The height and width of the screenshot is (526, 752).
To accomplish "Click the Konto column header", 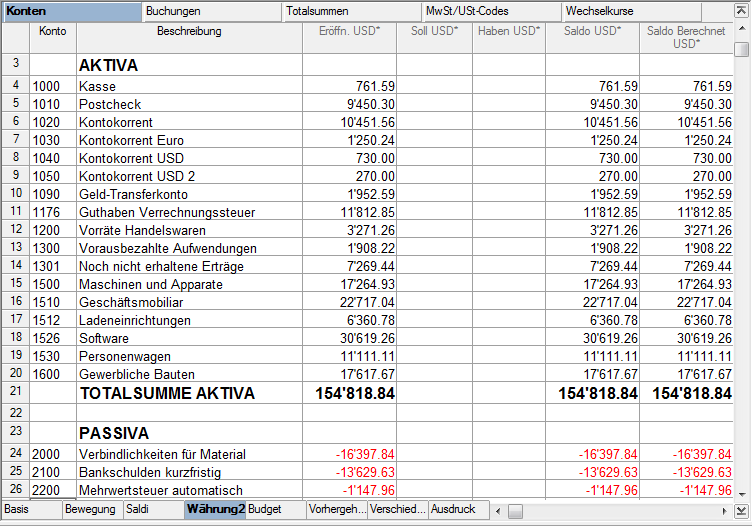I will coord(53,37).
